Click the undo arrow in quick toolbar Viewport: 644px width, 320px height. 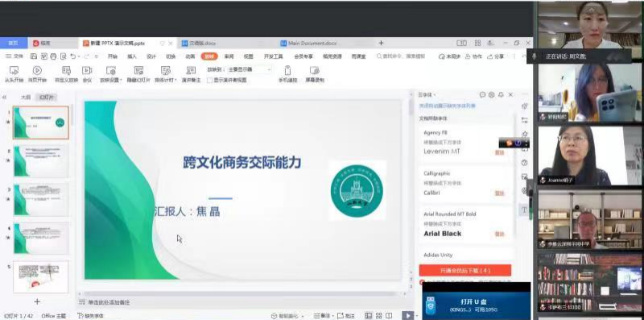click(72, 56)
